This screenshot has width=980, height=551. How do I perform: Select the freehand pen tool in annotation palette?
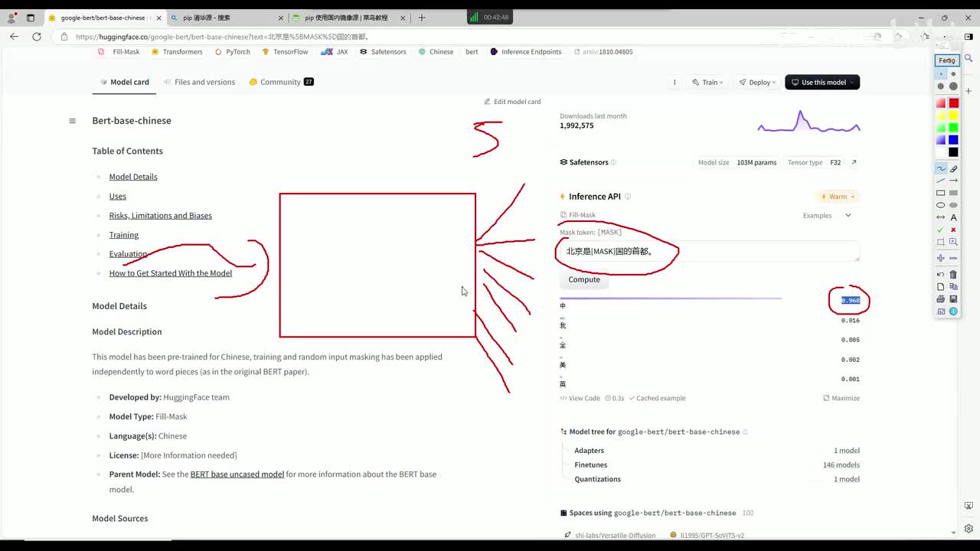pos(941,168)
